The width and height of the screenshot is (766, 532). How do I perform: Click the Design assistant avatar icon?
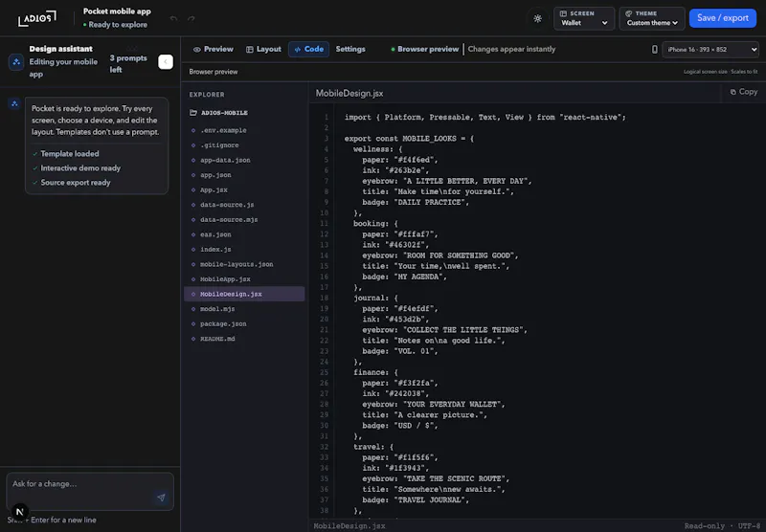[x=16, y=62]
